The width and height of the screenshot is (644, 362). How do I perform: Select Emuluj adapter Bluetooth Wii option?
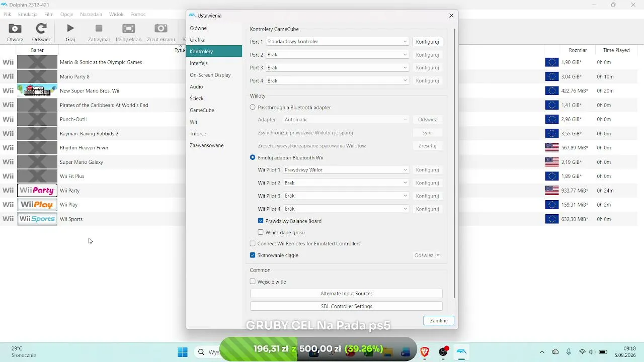[x=253, y=157]
